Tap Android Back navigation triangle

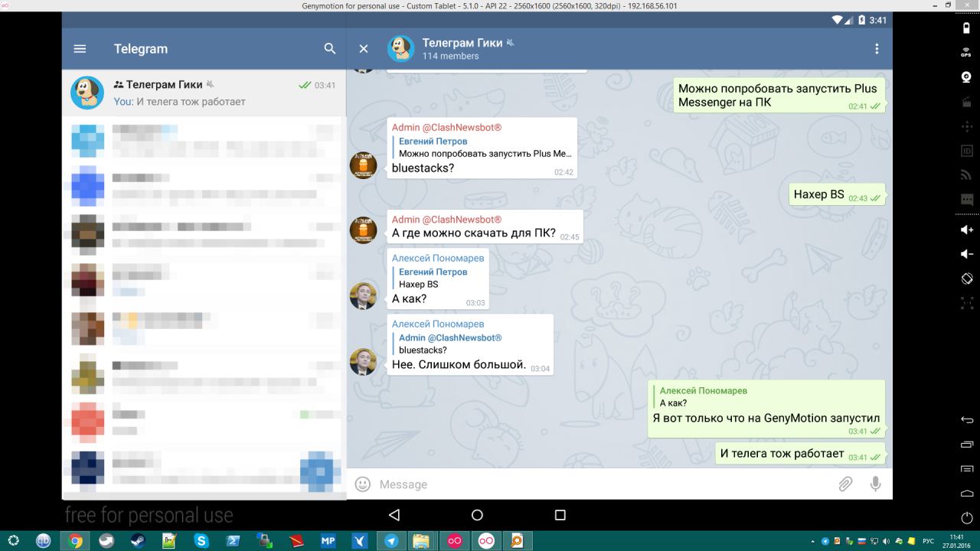pyautogui.click(x=394, y=515)
